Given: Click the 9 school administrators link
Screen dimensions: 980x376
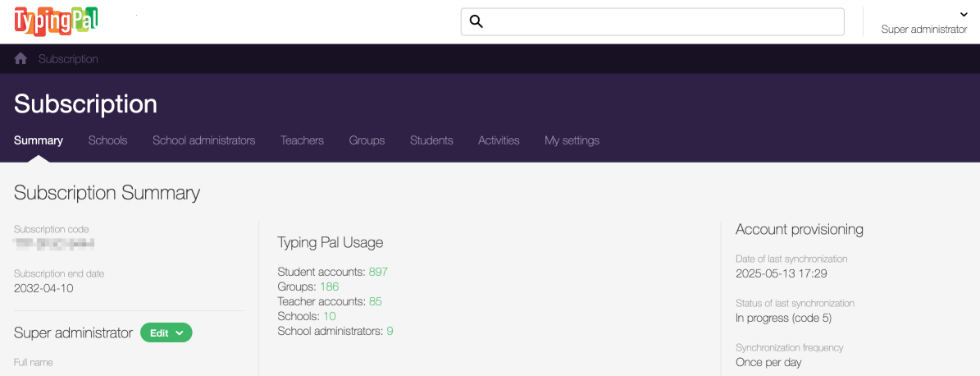Looking at the screenshot, I should (390, 331).
